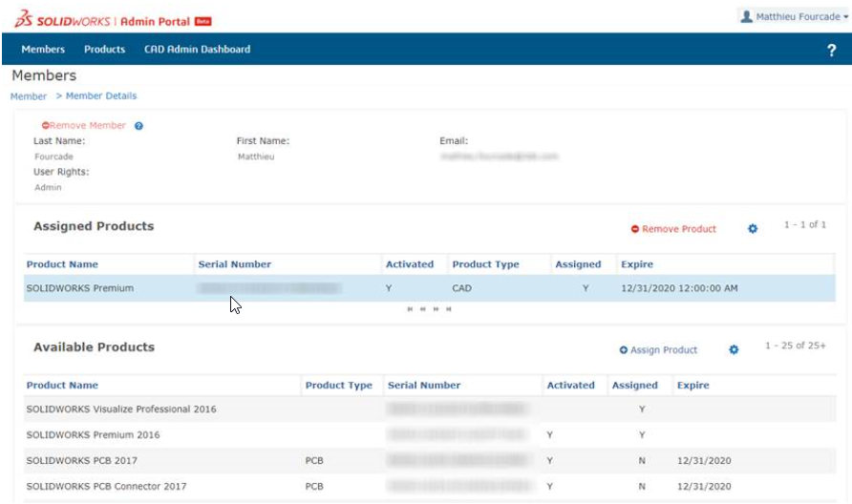Sort Assigned Products by Product Name header
The image size is (852, 504).
(x=62, y=264)
